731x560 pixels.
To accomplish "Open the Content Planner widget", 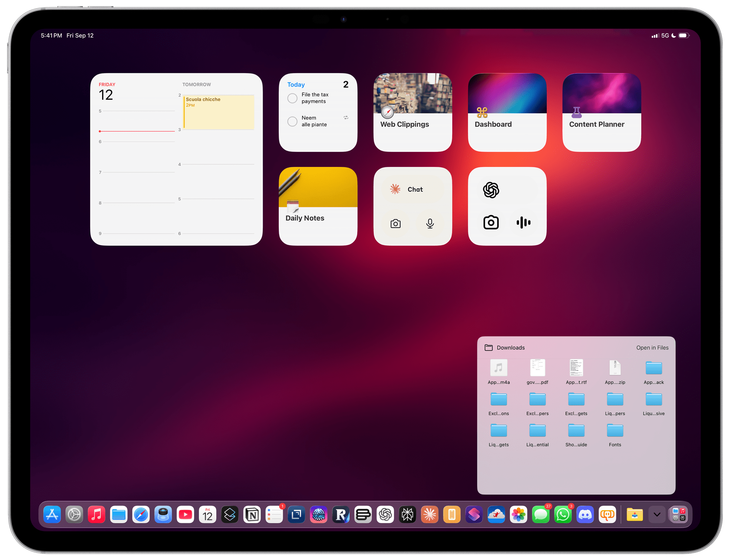I will point(601,112).
